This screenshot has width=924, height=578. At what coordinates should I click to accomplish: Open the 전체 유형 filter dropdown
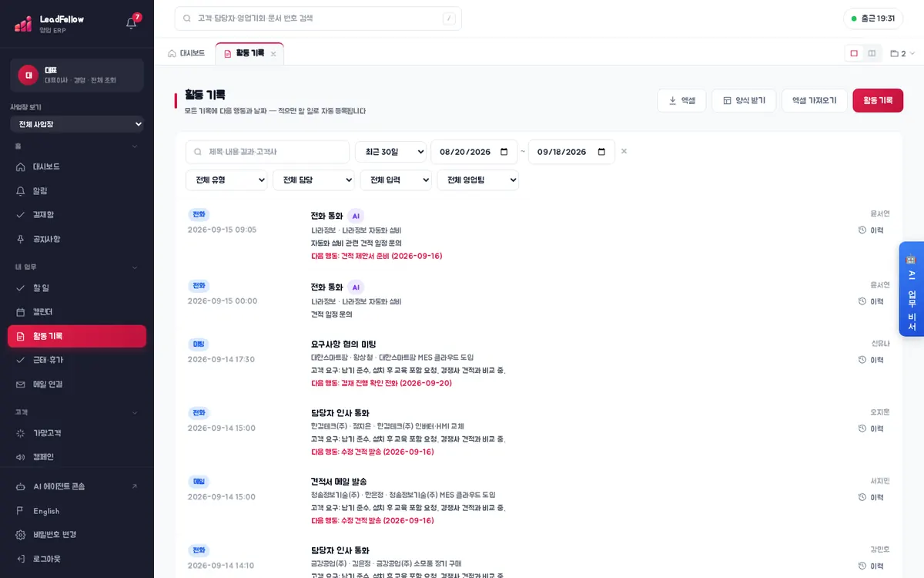pos(226,180)
